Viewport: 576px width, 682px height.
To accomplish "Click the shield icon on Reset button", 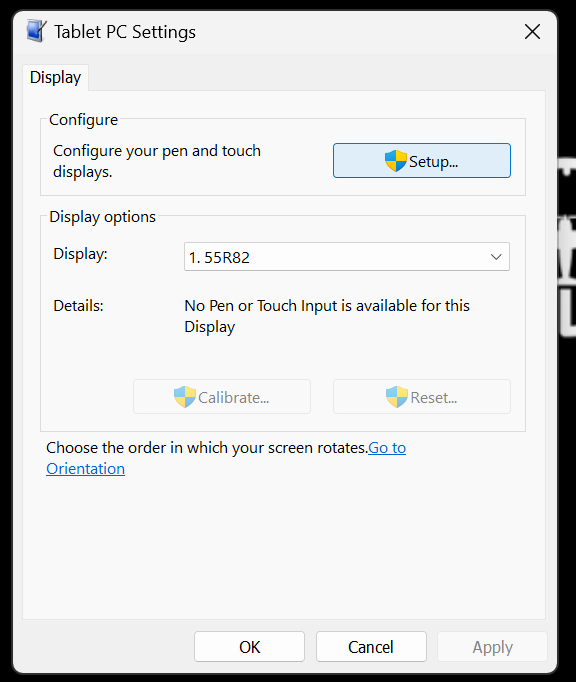I will [397, 397].
